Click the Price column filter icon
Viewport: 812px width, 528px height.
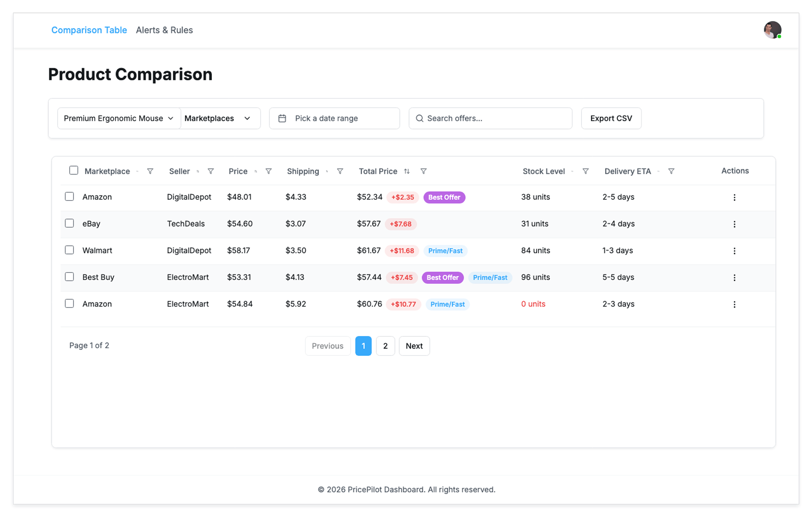coord(269,171)
